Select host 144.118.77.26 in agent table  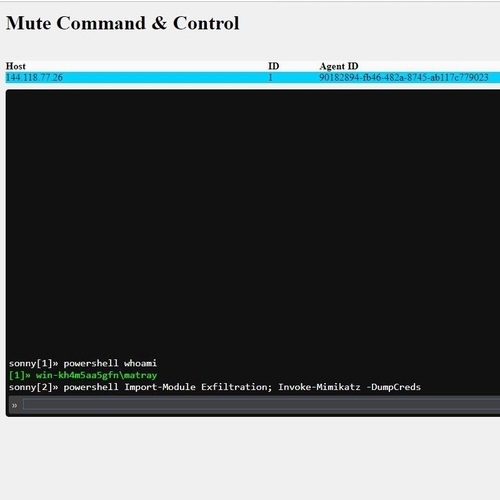34,78
